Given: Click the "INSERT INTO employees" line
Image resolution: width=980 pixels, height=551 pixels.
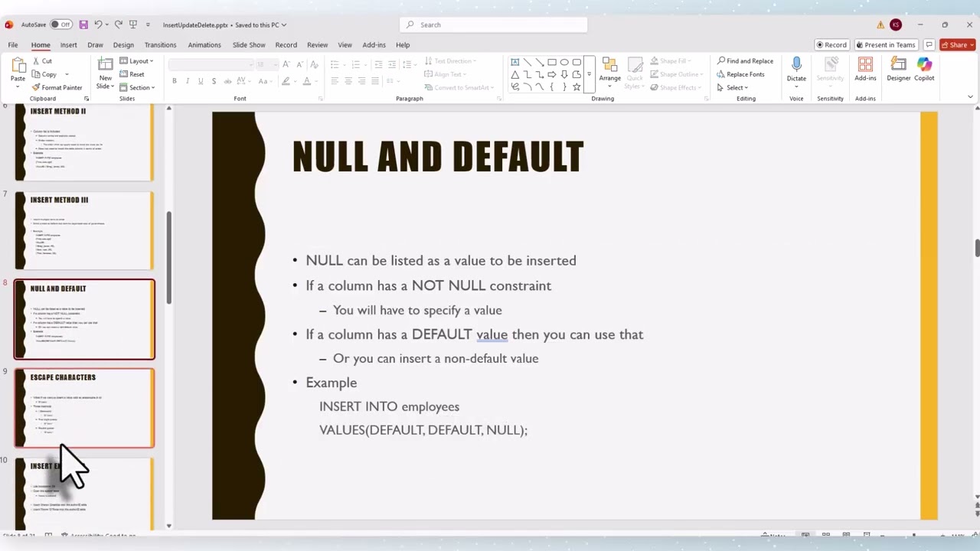Looking at the screenshot, I should (389, 406).
